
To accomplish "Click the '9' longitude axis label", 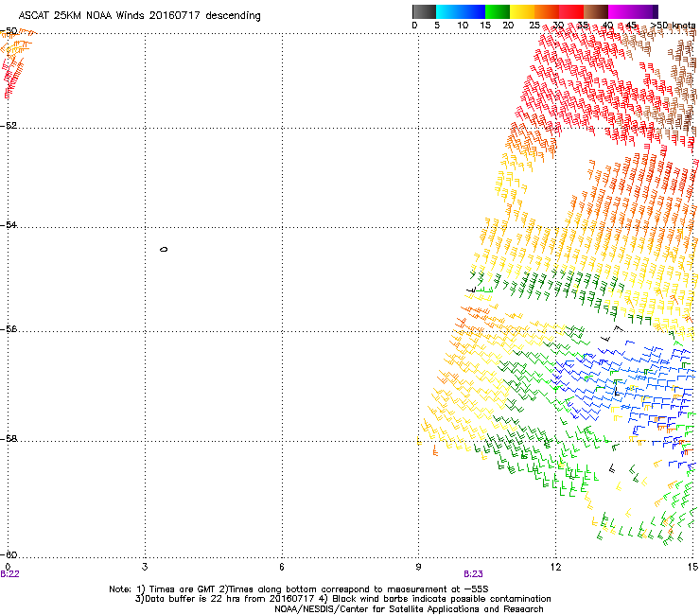I will (418, 567).
